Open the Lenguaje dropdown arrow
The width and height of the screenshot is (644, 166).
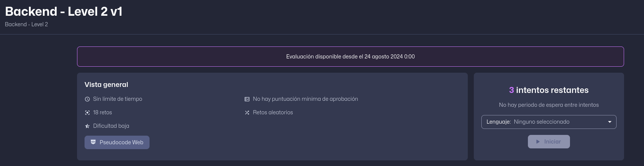pyautogui.click(x=610, y=122)
